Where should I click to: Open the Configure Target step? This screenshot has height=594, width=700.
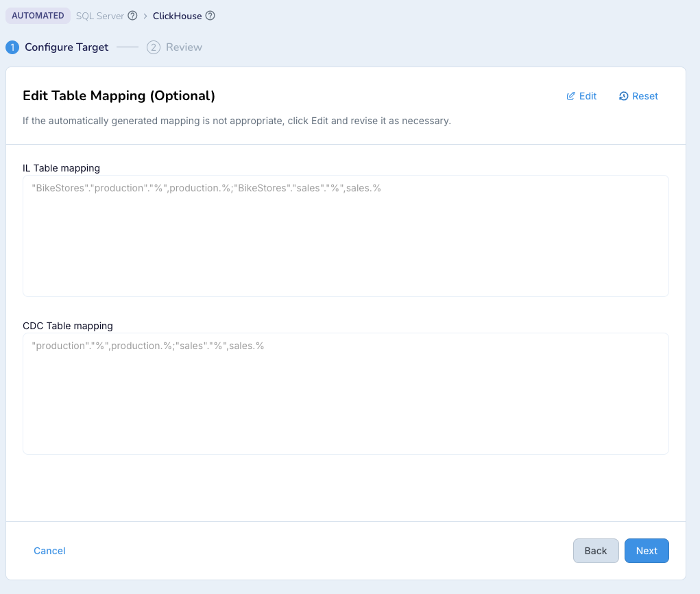coord(67,47)
